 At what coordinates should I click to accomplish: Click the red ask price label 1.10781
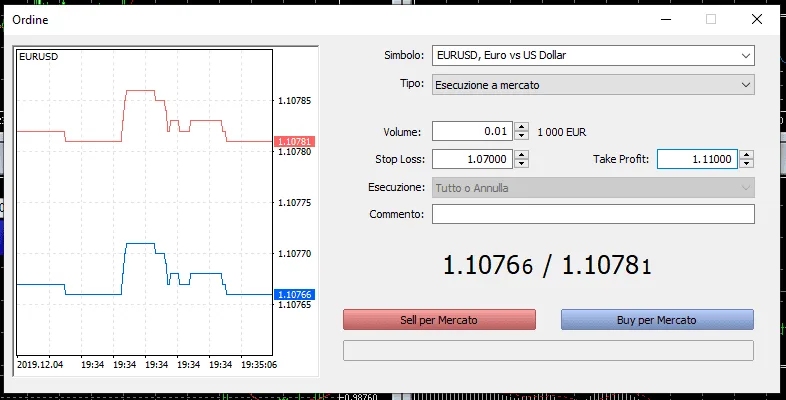(x=294, y=142)
